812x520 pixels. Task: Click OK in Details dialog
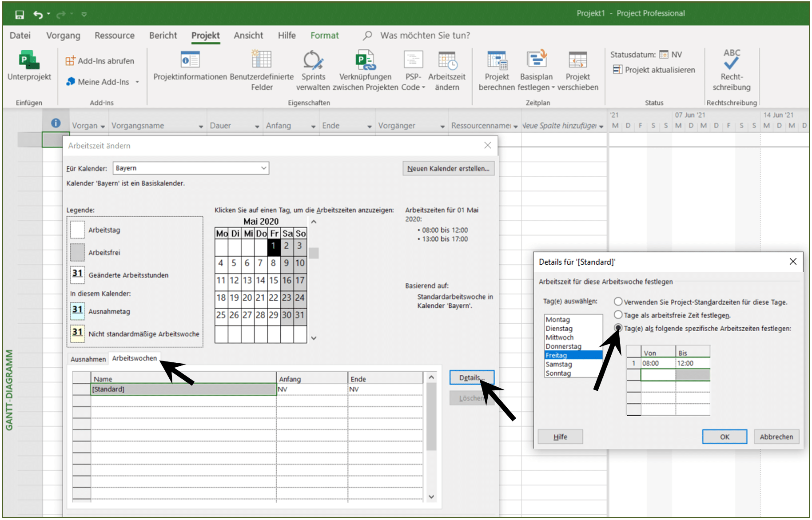(724, 437)
